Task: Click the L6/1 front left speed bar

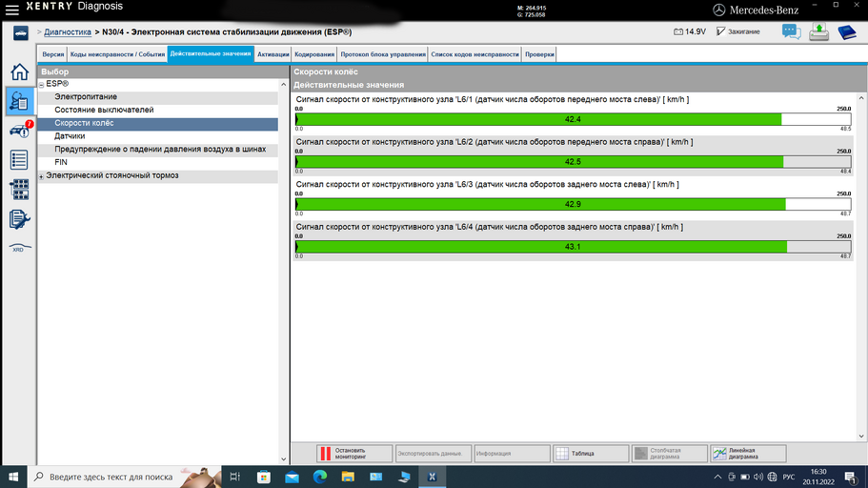Action: click(x=573, y=119)
